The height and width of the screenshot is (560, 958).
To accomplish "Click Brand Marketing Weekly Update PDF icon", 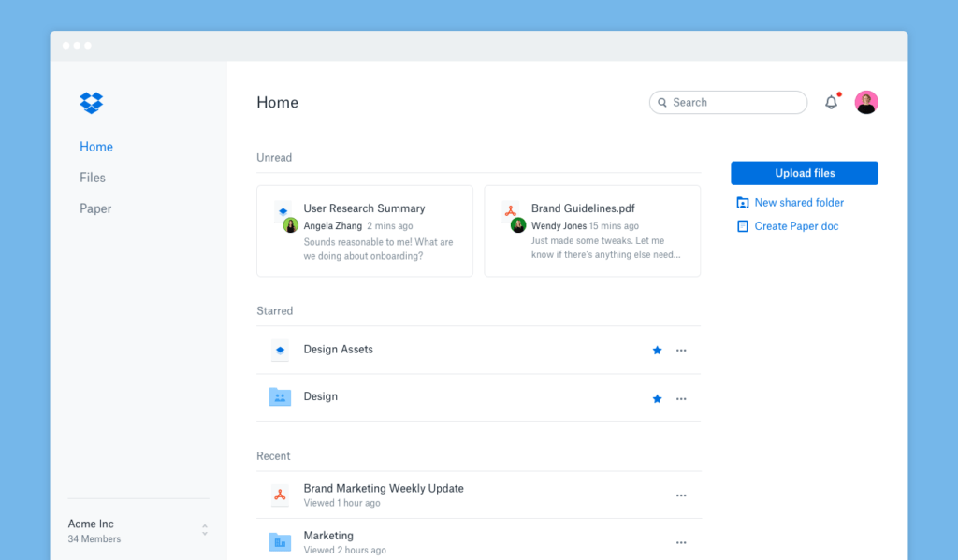I will 280,495.
